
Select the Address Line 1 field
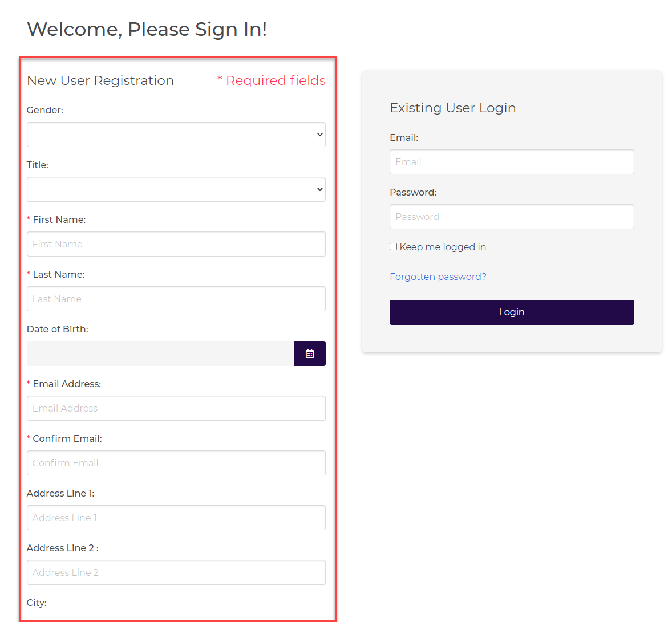176,518
